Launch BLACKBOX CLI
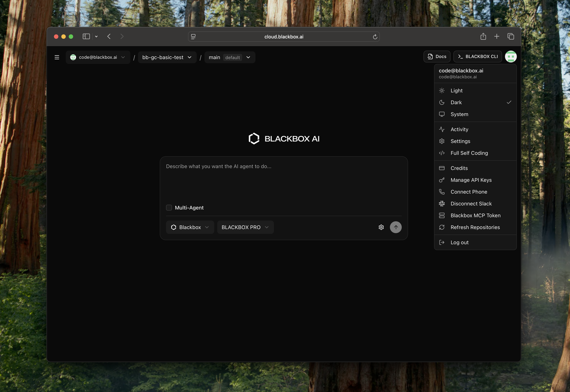This screenshot has height=392, width=570. click(x=477, y=57)
